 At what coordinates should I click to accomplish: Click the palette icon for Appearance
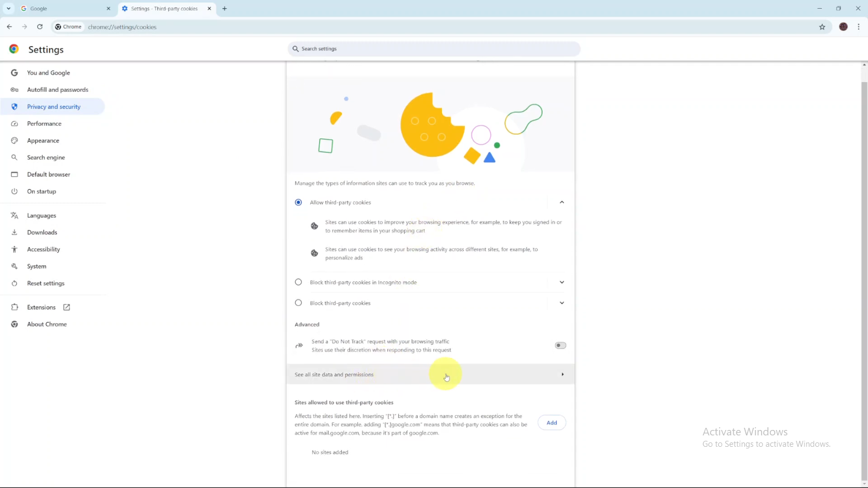15,140
